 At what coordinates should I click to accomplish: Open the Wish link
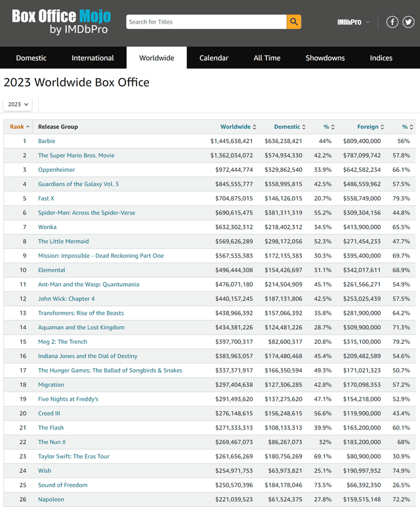click(x=45, y=471)
